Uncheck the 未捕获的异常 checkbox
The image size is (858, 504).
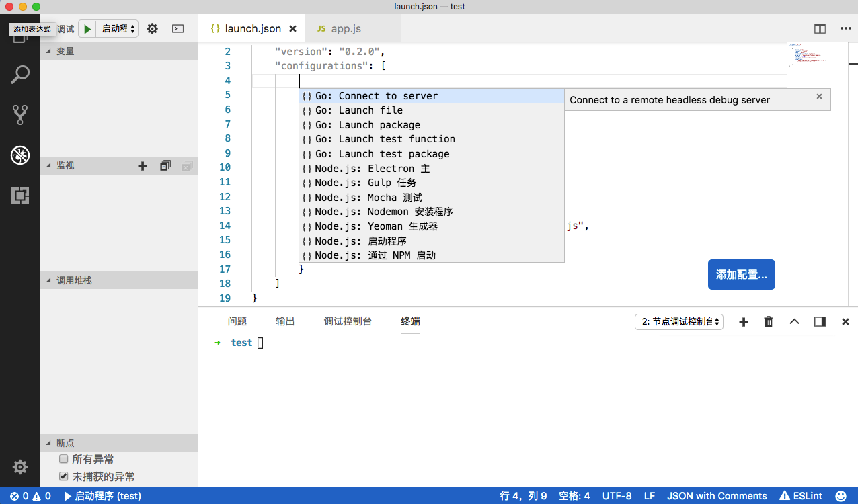pos(64,476)
